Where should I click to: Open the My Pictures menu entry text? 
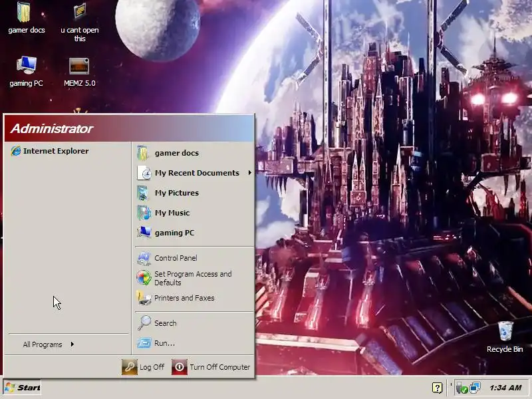[177, 193]
